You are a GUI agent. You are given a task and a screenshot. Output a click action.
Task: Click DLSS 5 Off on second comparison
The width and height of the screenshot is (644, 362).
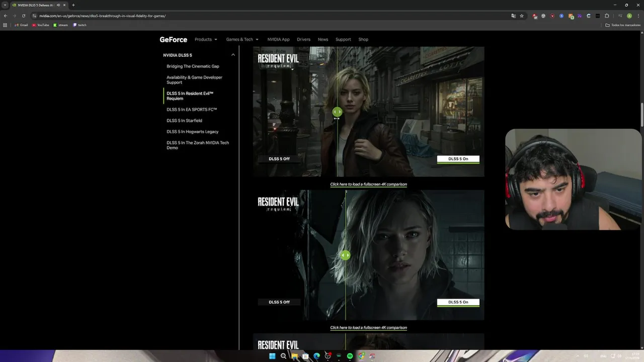279,302
